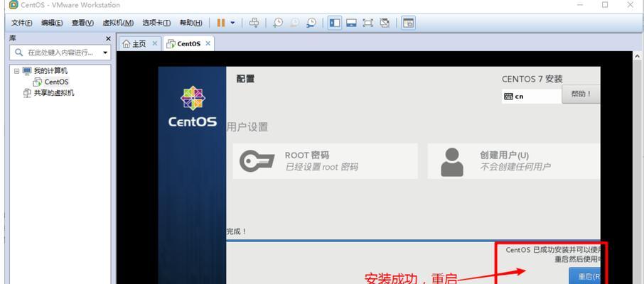Close the CentOS tab
The height and width of the screenshot is (284, 644).
208,43
